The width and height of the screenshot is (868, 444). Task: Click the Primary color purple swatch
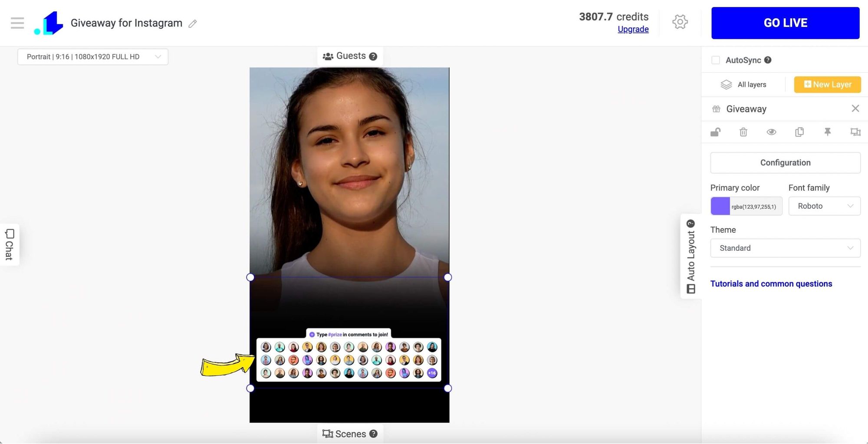[720, 206]
